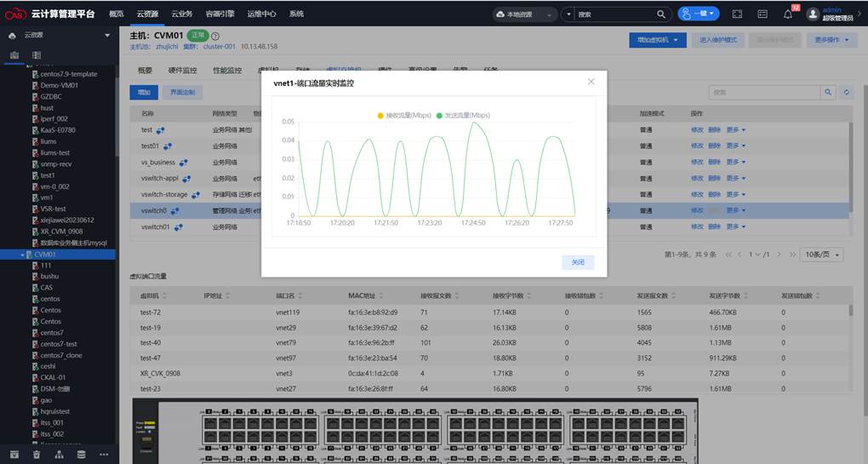The height and width of the screenshot is (464, 868).
Task: Open the task list icon in header
Action: [x=762, y=14]
